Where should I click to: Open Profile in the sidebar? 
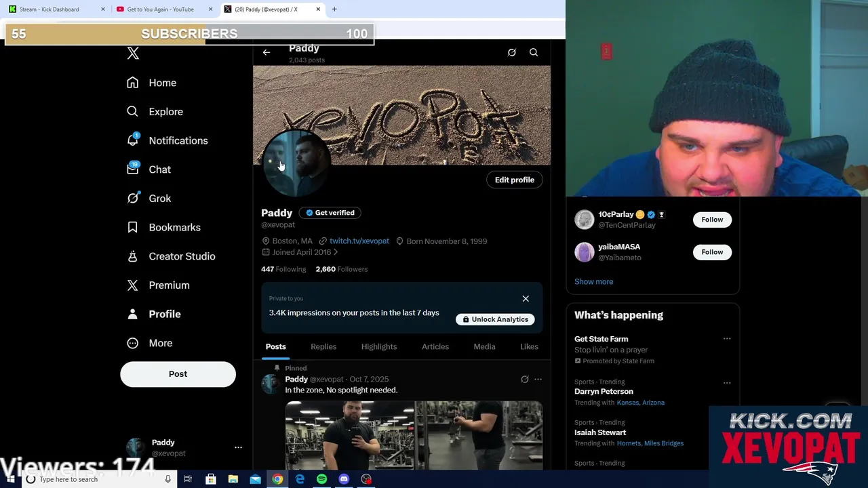pyautogui.click(x=154, y=314)
